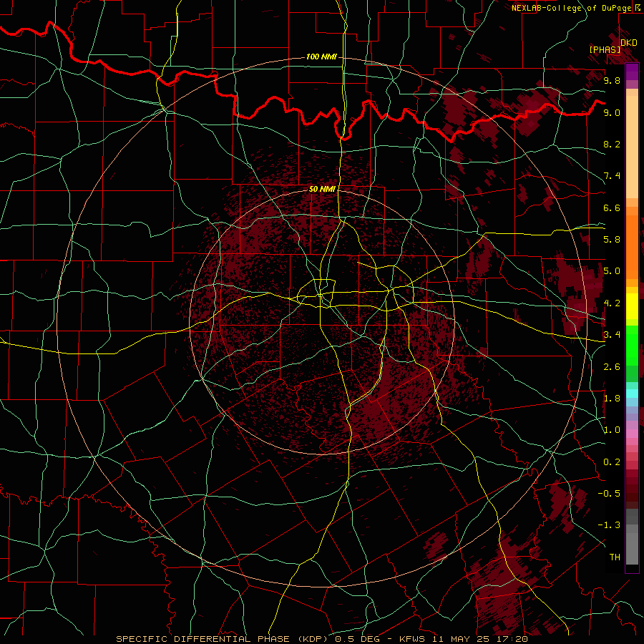
Task: Click the 100 NMI range ring label
Action: (321, 57)
